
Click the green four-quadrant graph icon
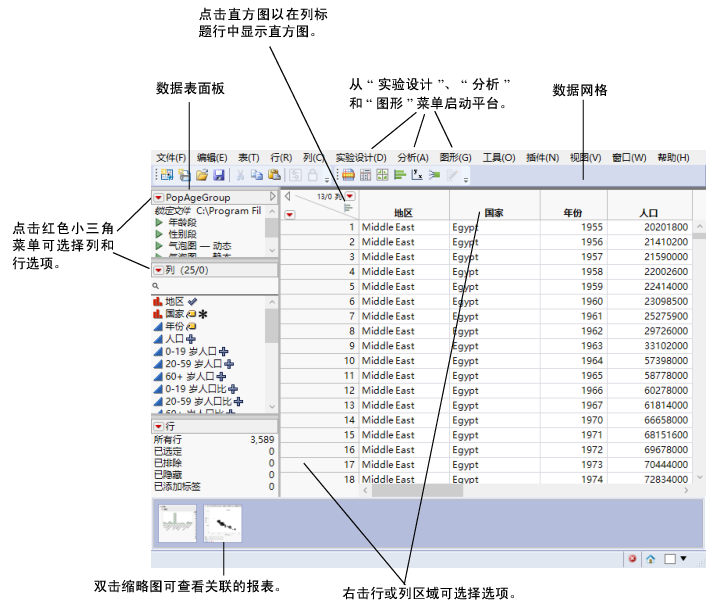pyautogui.click(x=382, y=175)
